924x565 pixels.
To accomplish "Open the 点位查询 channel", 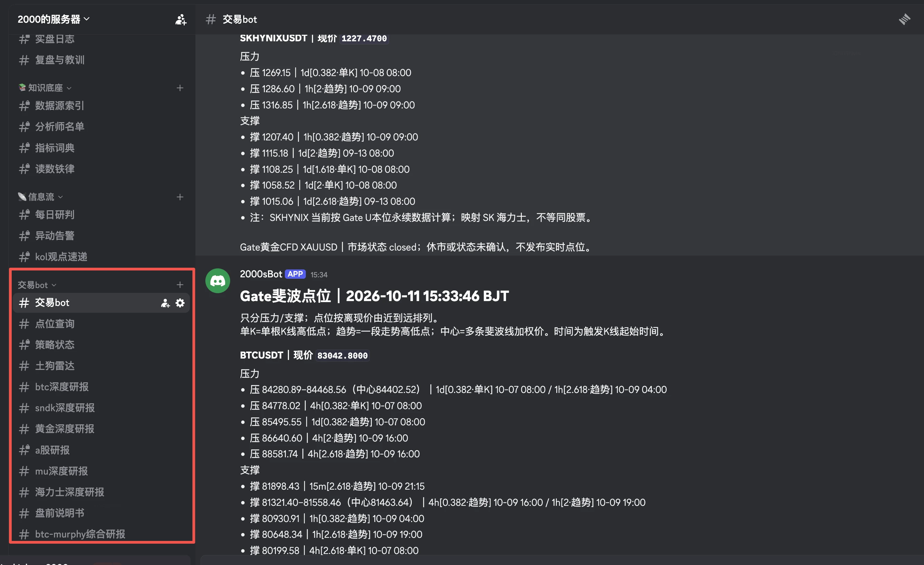I will coord(101,324).
